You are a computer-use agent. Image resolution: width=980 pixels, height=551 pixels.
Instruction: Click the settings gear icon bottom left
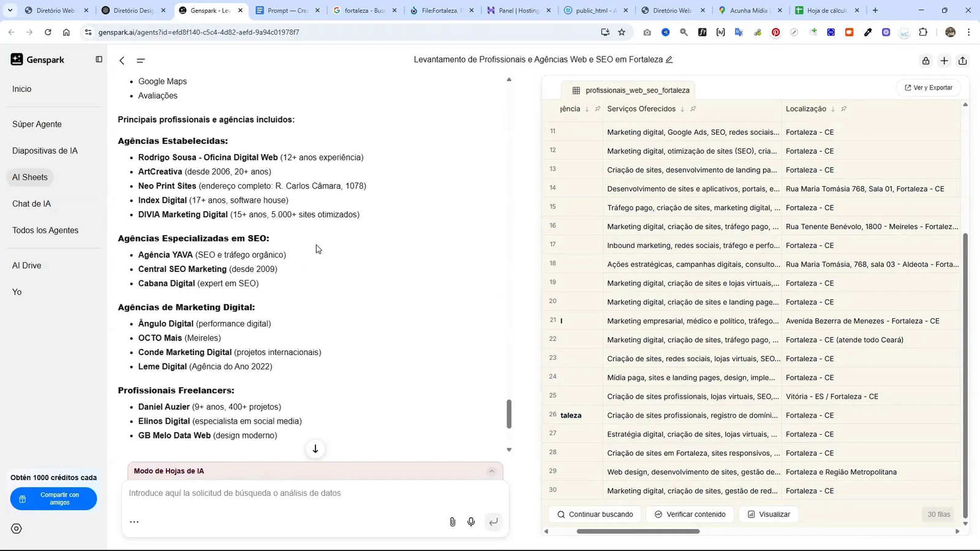(x=15, y=528)
